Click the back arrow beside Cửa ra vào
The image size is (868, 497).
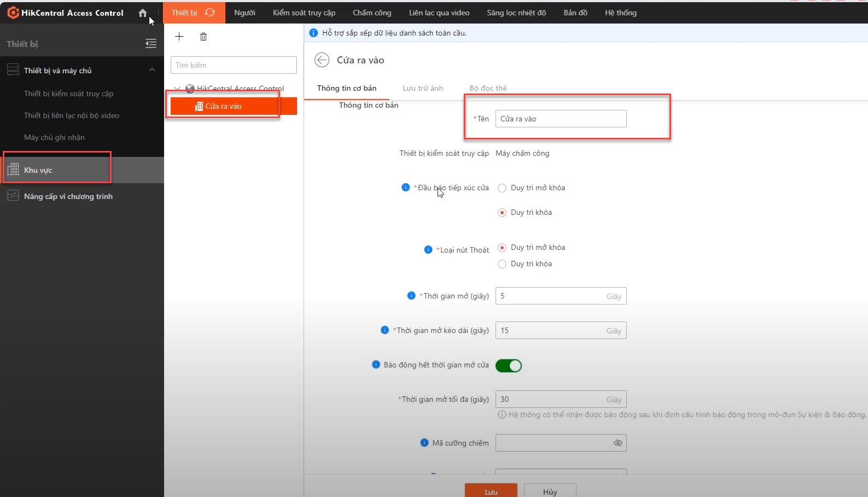pyautogui.click(x=322, y=60)
